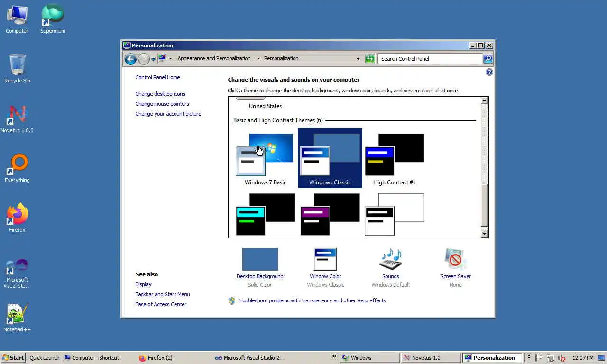Screen dimensions: 607x364
Task: Click the theme list scrollbar thumb
Action: (484, 206)
